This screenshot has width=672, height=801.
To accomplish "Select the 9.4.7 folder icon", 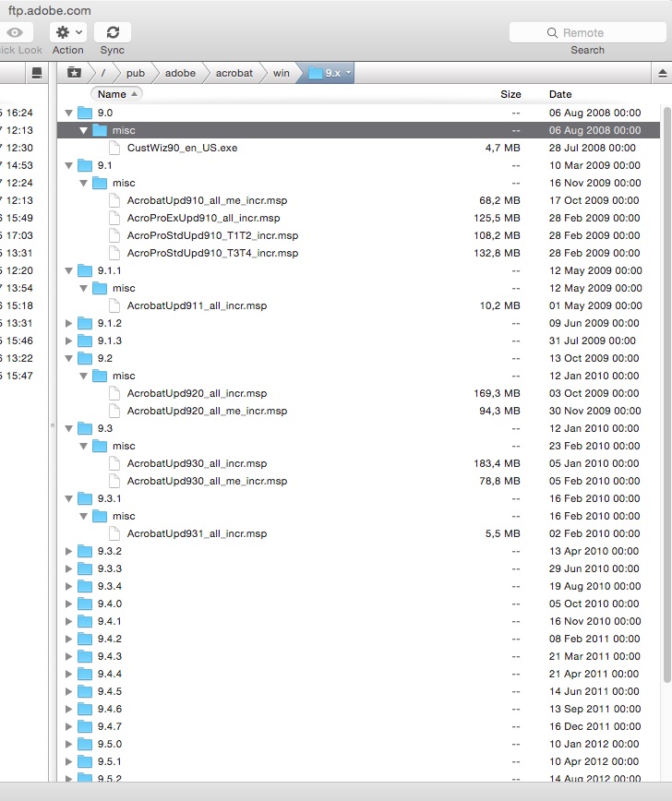I will click(85, 726).
